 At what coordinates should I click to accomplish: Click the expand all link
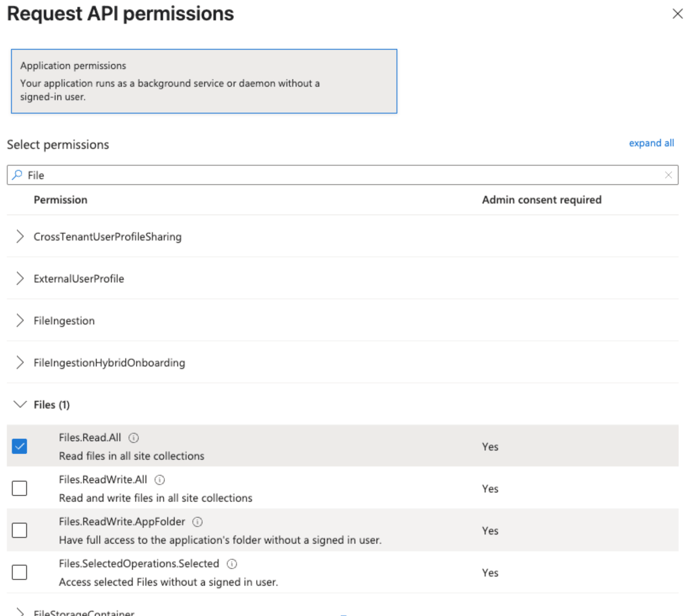tap(651, 143)
